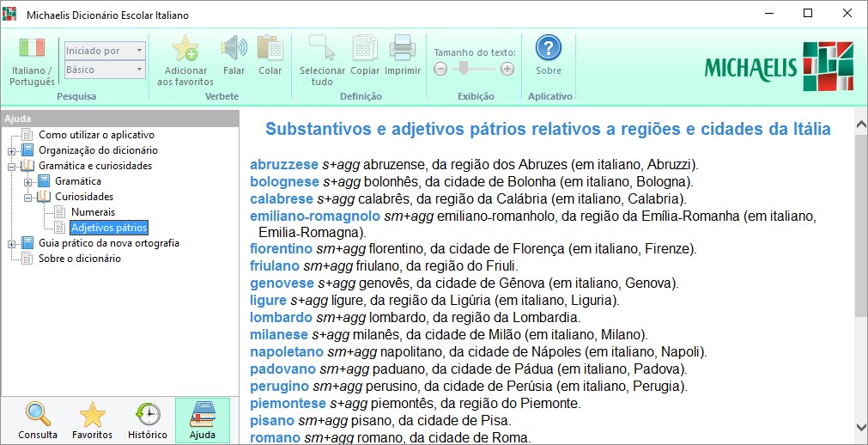Viewport: 868px width, 445px height.
Task: Click the scroll down arrow in definition pane
Action: coord(861,427)
